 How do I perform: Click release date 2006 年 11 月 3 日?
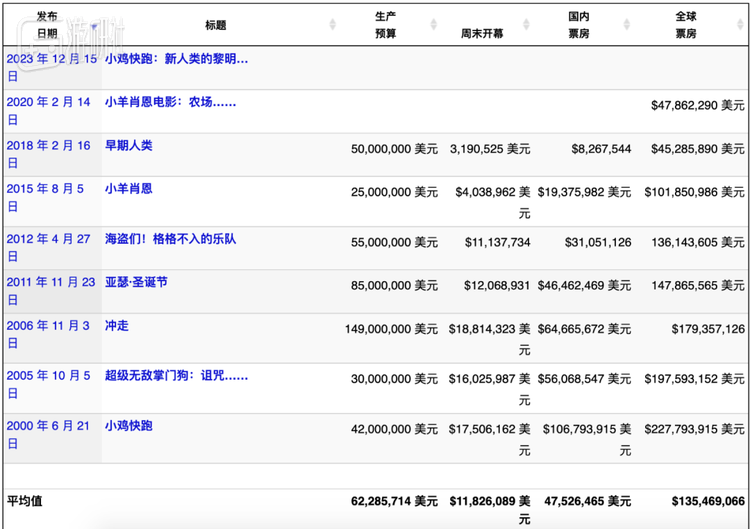[48, 334]
